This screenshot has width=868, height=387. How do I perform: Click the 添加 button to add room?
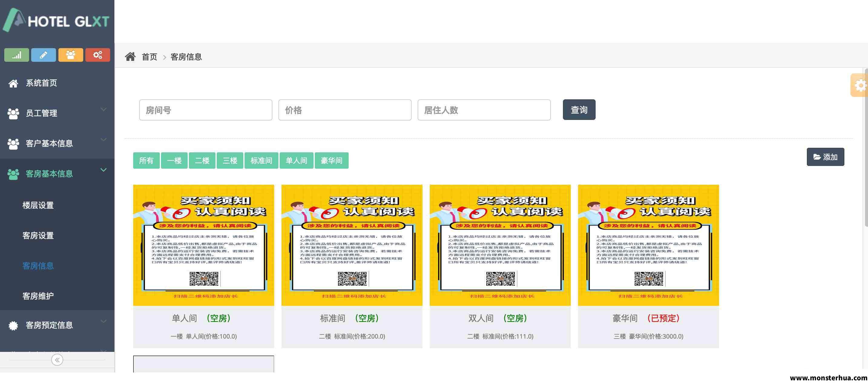[825, 157]
